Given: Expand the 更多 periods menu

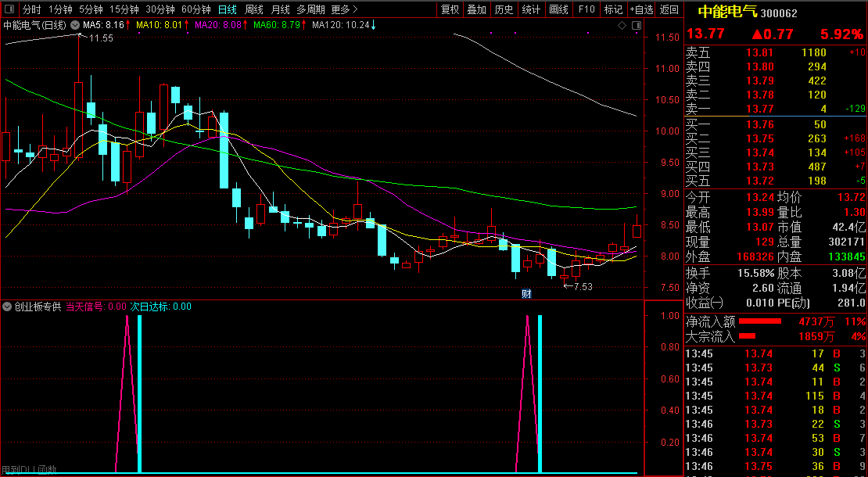Looking at the screenshot, I should [344, 9].
